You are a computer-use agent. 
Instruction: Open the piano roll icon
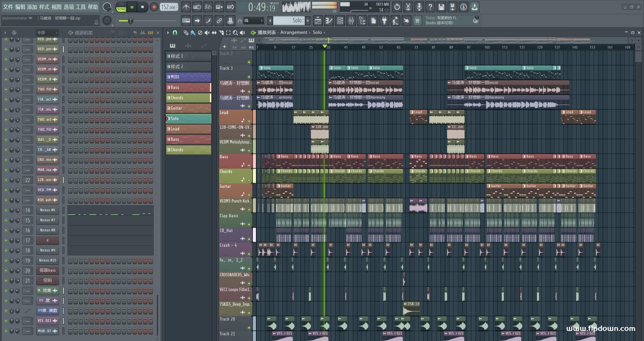329,21
